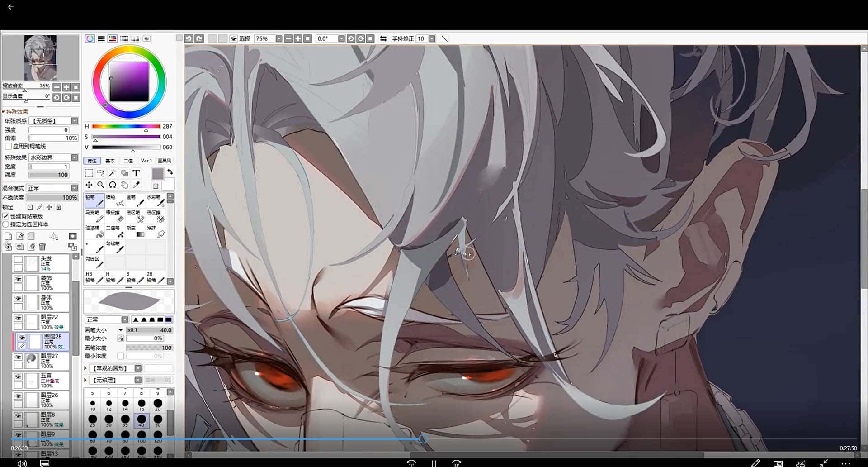
Task: Hide the 图层27 layer
Action: tap(18, 357)
